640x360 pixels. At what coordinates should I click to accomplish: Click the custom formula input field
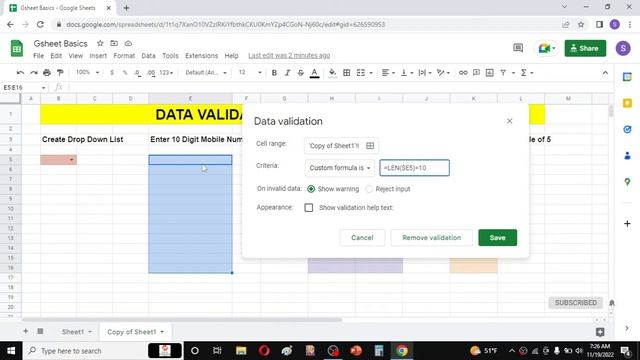[x=414, y=168]
